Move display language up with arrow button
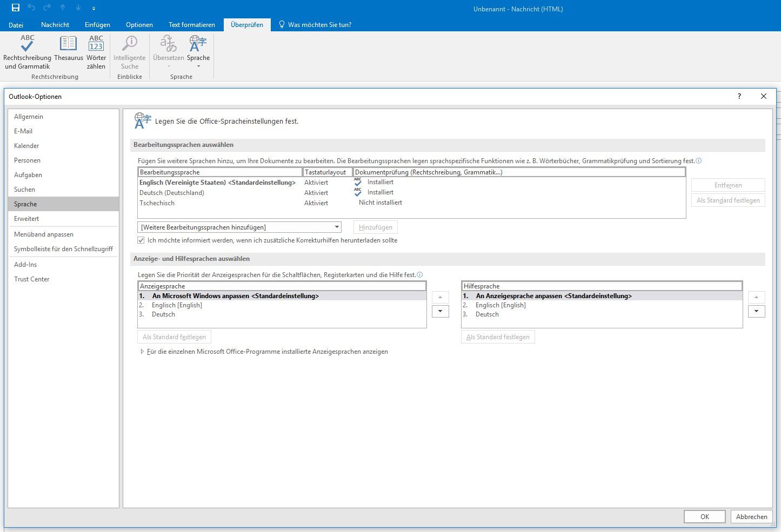Image resolution: width=781 pixels, height=532 pixels. point(440,297)
